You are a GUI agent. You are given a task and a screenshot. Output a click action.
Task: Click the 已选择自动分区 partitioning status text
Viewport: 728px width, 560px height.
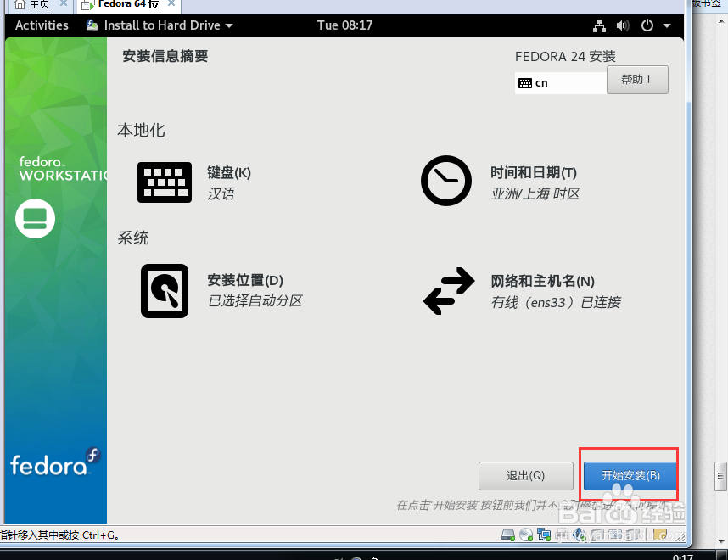tap(255, 301)
